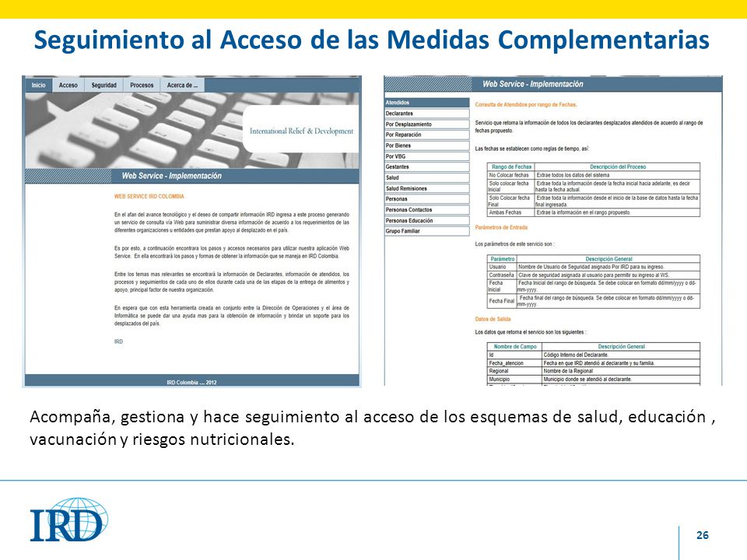Click the Nombre de Campo column header
The width and height of the screenshot is (747, 560).
tap(515, 347)
